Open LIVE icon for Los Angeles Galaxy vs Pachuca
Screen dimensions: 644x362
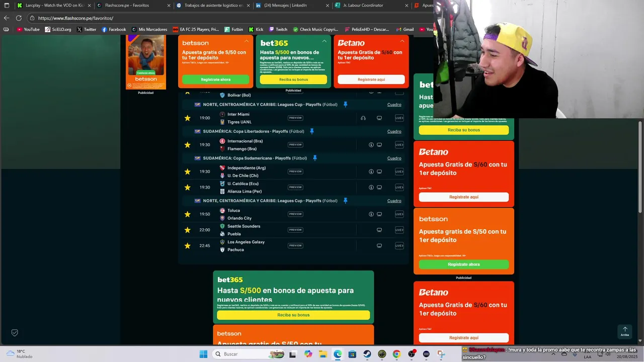(399, 246)
